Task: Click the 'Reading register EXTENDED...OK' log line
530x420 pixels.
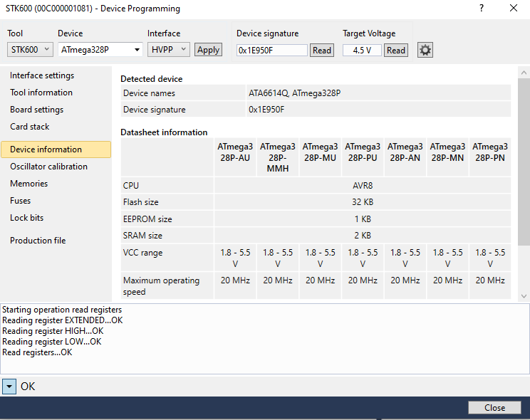Action: click(63, 320)
